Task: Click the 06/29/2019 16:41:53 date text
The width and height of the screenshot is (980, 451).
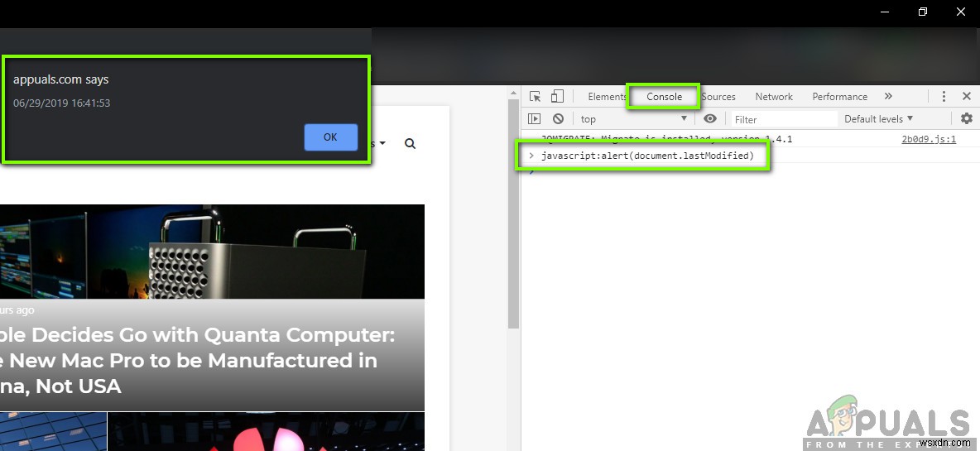Action: coord(62,103)
